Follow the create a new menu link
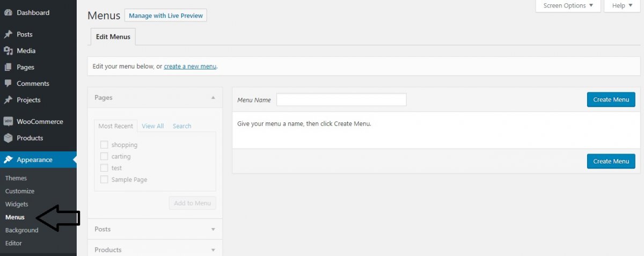 coord(190,67)
